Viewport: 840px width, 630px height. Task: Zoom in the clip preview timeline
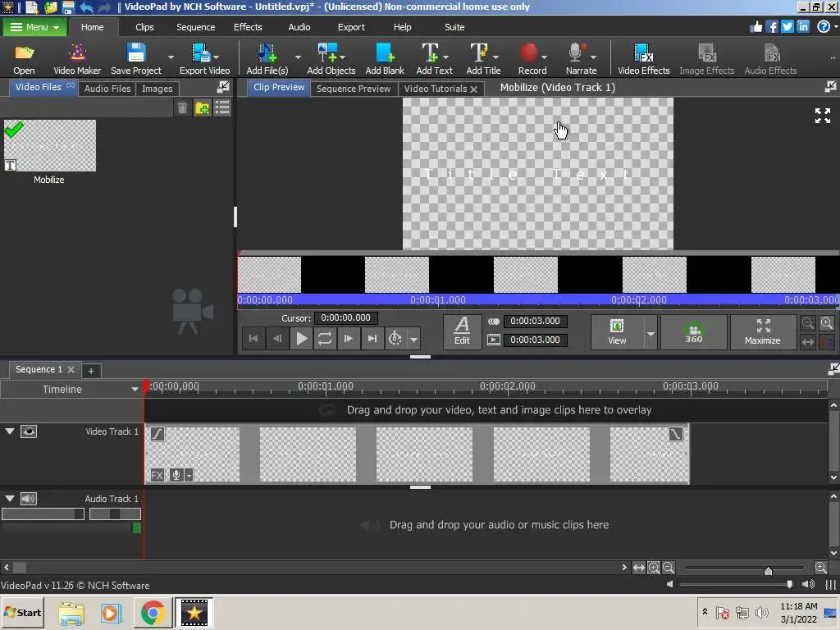pos(827,323)
